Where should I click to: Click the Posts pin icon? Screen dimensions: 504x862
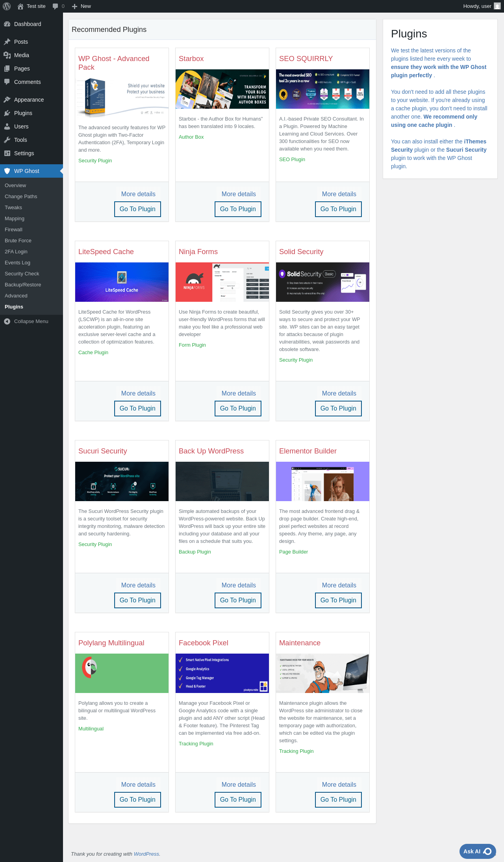tap(7, 42)
